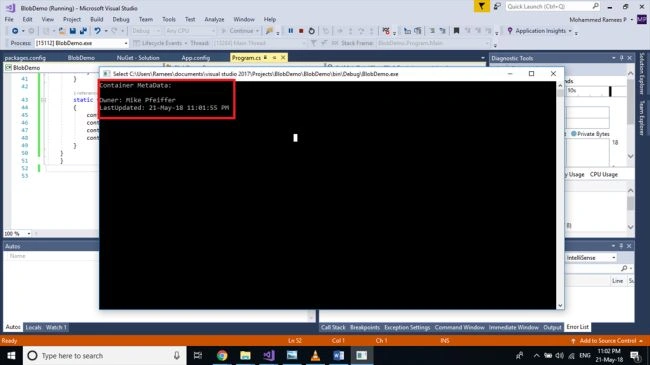
Task: Open the Continue button dropdown arrow
Action: (257, 31)
